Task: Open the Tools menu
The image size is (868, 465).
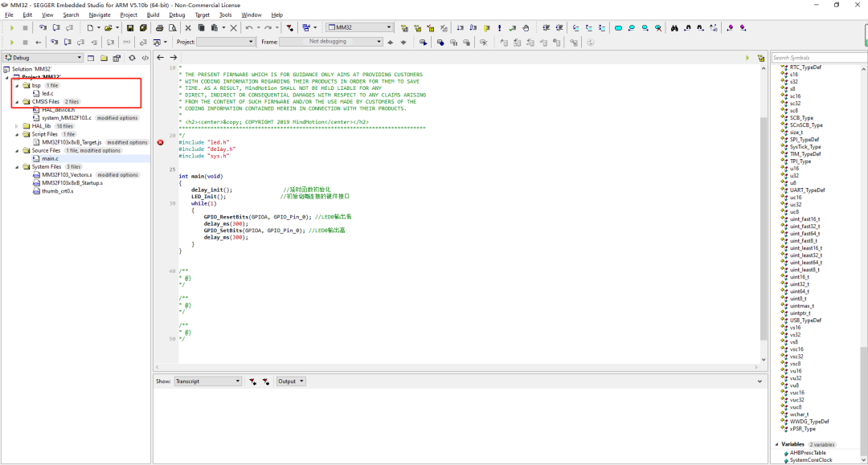Action: tap(225, 15)
